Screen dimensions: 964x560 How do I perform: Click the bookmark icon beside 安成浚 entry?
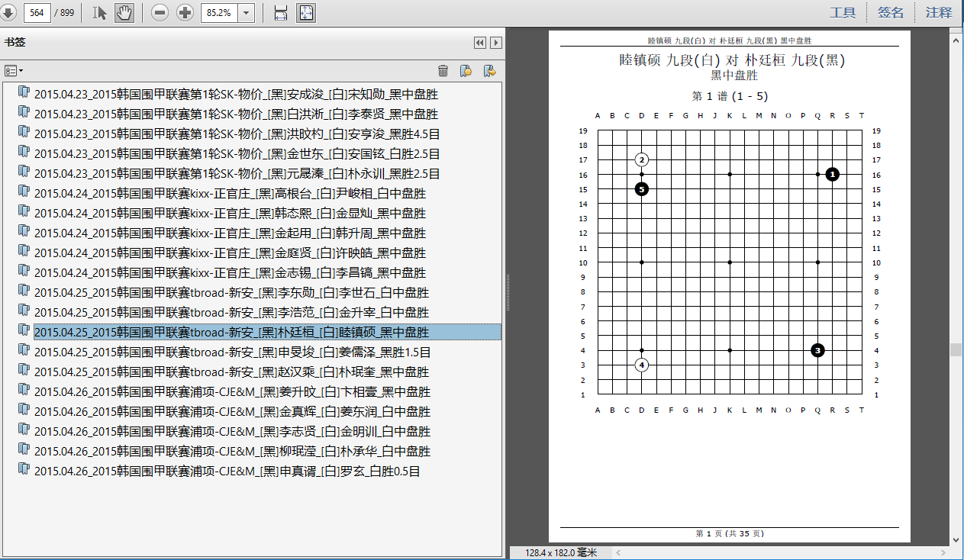(24, 92)
